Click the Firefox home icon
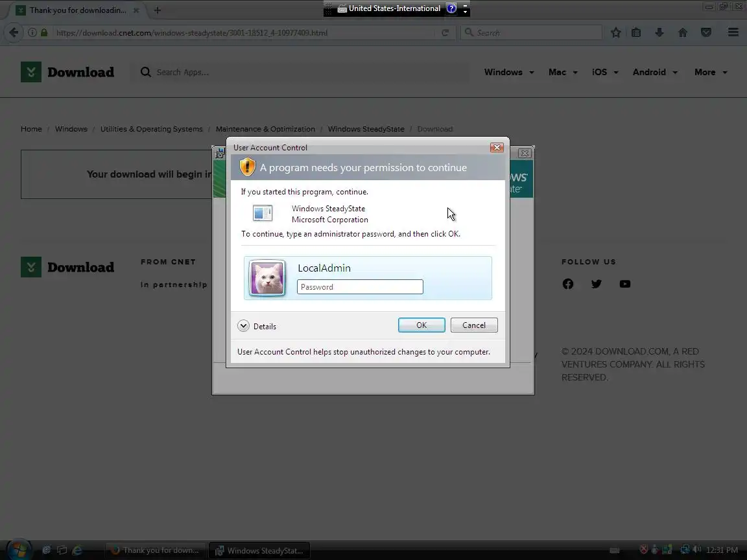Screen dimensions: 747x560 (x=683, y=32)
